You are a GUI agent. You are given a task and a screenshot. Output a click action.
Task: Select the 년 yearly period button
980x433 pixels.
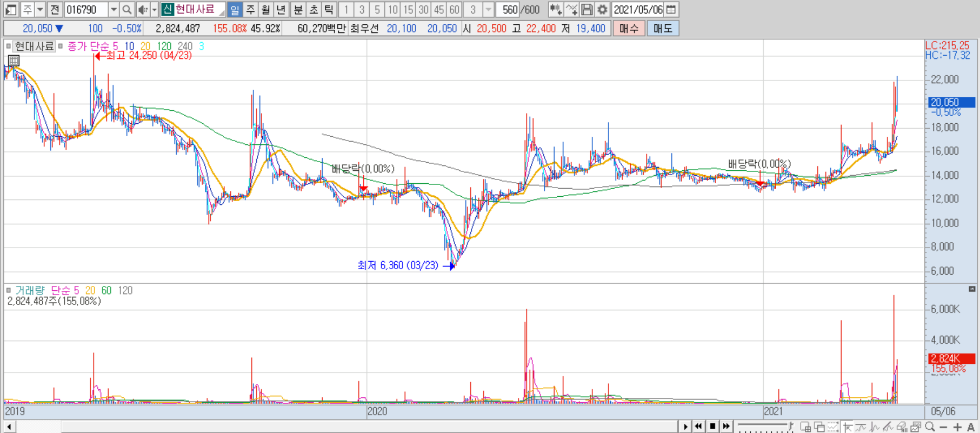pyautogui.click(x=281, y=10)
